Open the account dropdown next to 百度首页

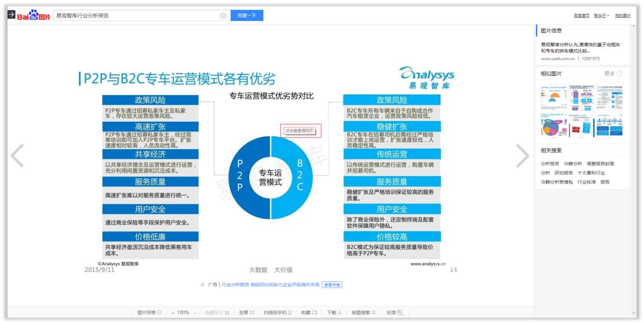(x=601, y=16)
